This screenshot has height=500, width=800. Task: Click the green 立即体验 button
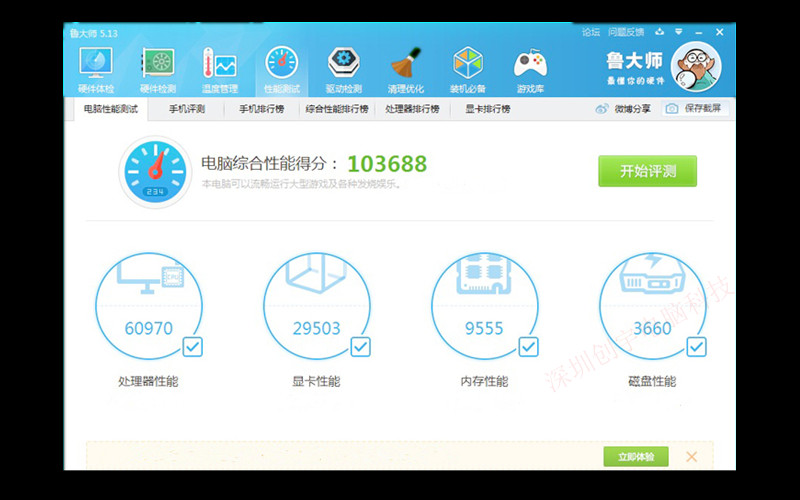pyautogui.click(x=636, y=457)
